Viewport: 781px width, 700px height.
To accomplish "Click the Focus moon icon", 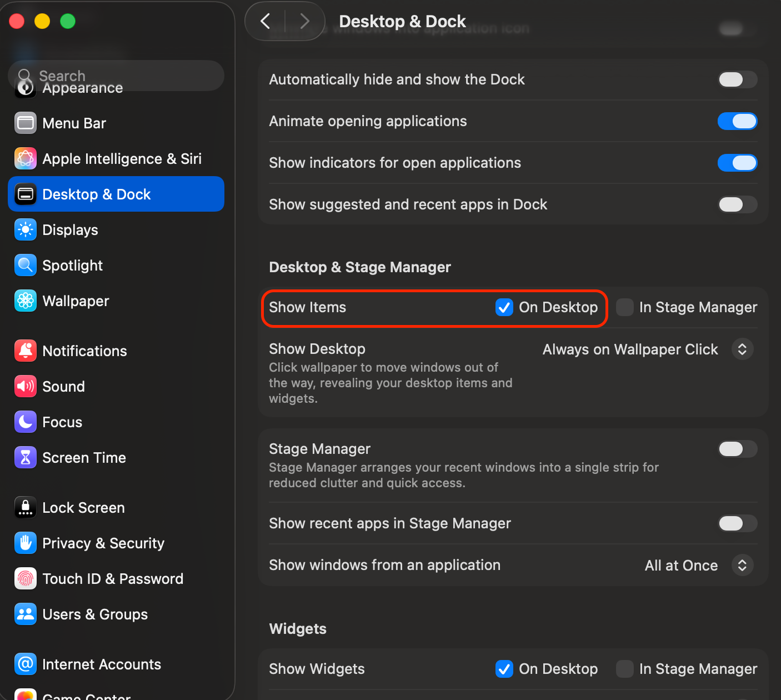I will (26, 422).
